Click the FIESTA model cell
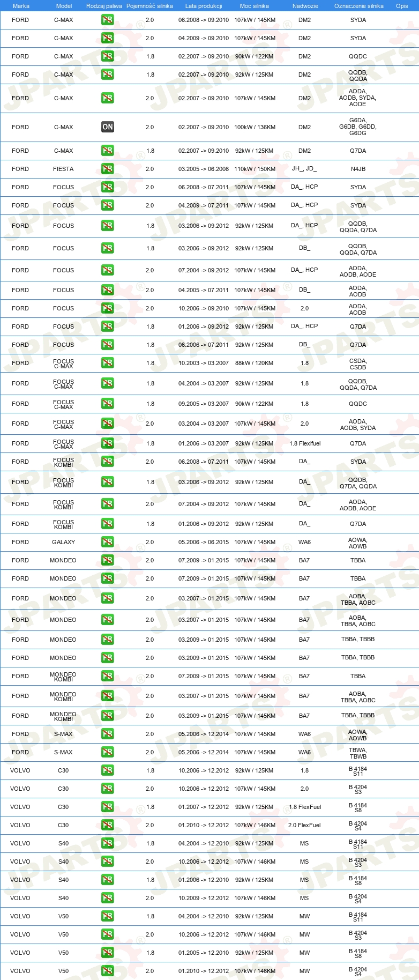The width and height of the screenshot is (419, 980). (x=63, y=169)
